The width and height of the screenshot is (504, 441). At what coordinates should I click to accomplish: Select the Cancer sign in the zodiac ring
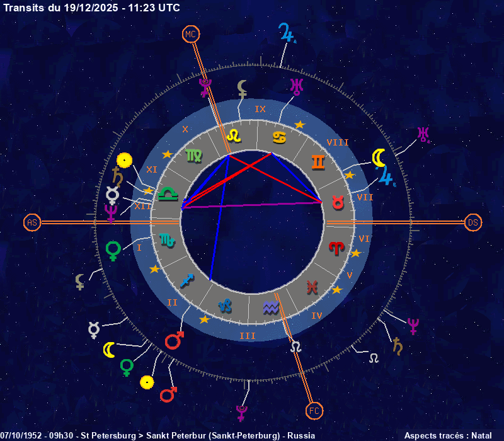tap(279, 137)
